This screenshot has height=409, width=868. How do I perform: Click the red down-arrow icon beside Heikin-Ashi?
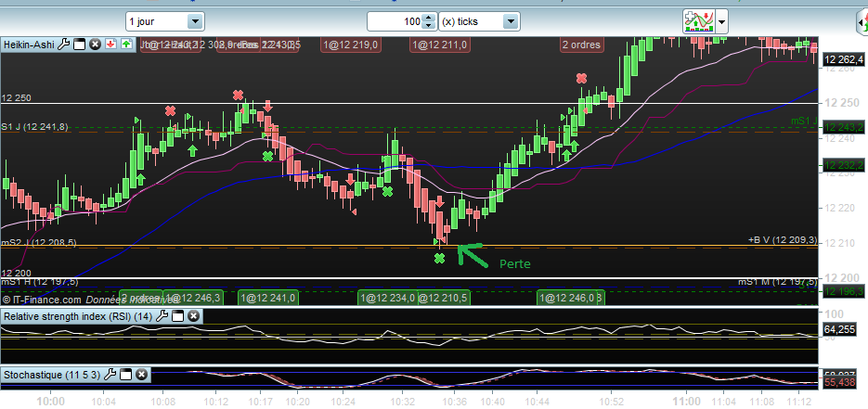(110, 45)
